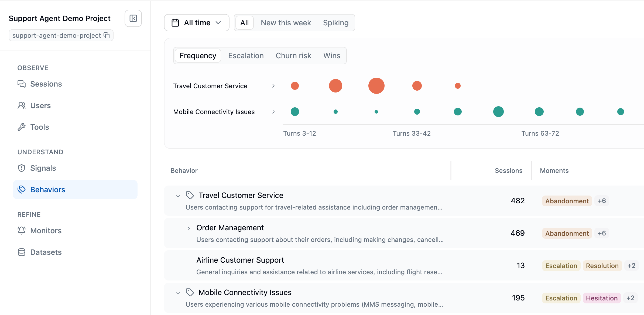Viewport: 644px width, 315px height.
Task: Copy the support-agent-demo-project slug
Action: [107, 35]
